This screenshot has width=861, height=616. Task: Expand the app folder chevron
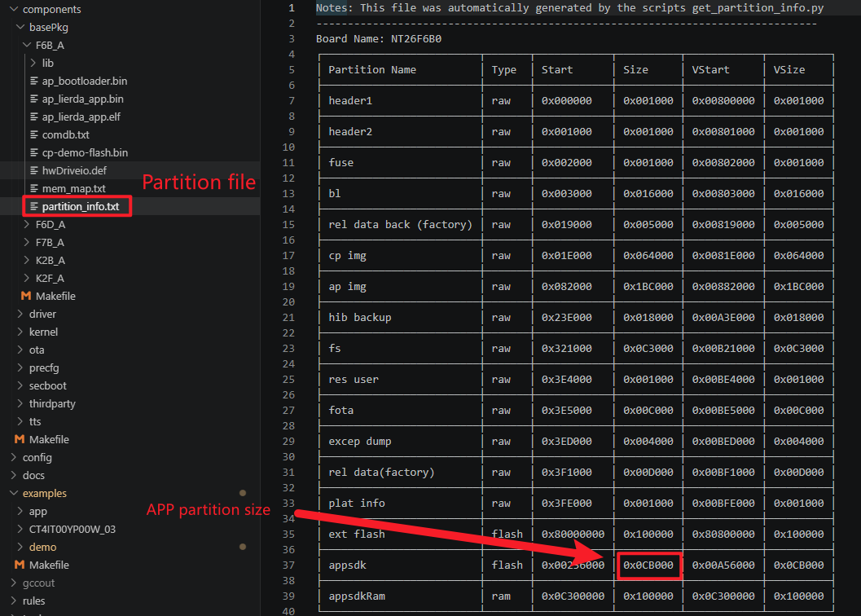click(x=20, y=511)
